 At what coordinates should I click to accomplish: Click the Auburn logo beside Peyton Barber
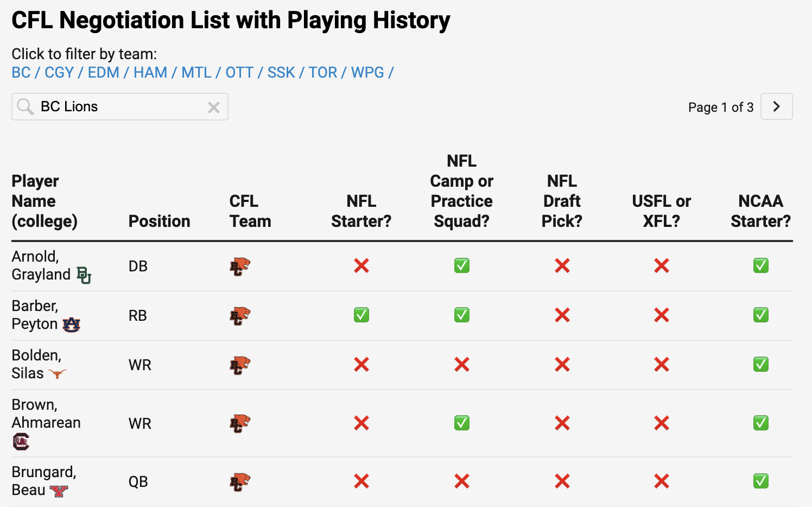point(71,325)
